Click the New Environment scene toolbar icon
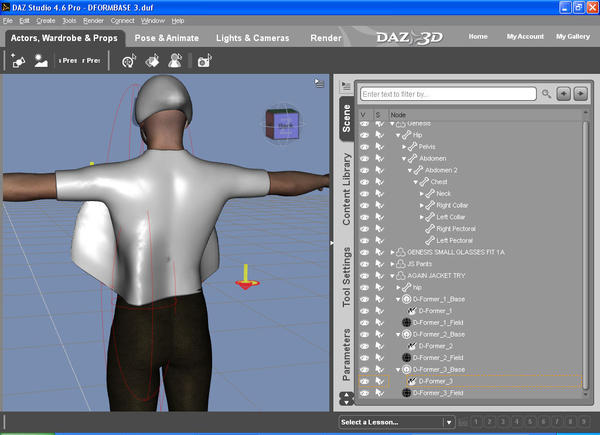 tap(41, 60)
